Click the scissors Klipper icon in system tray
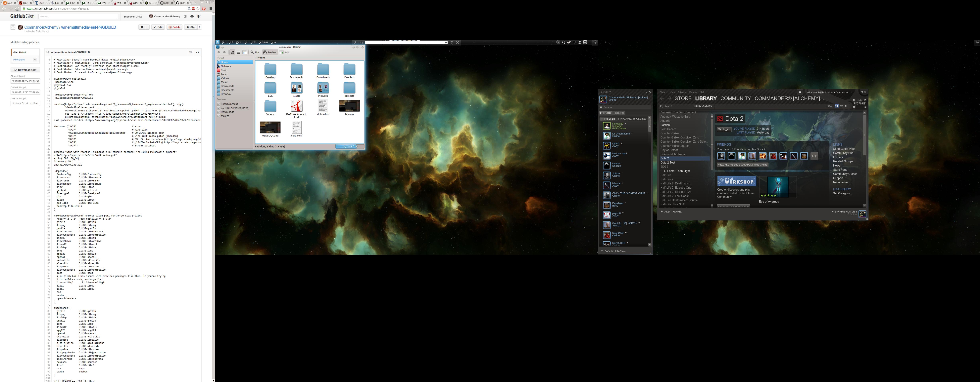Viewport: 980px width, 382px height. pos(580,42)
